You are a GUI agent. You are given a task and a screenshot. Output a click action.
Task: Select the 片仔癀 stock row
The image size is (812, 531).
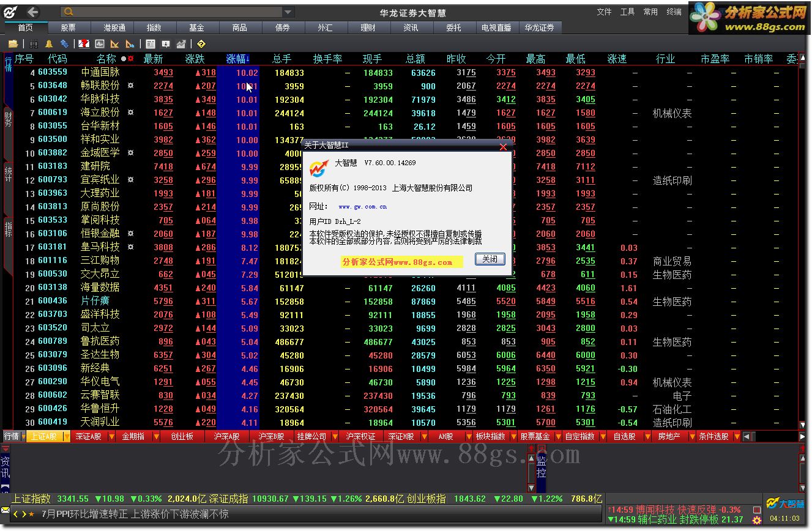[404, 301]
